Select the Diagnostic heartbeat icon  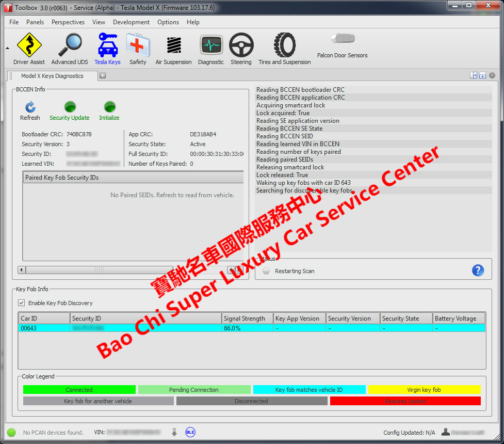(x=211, y=49)
